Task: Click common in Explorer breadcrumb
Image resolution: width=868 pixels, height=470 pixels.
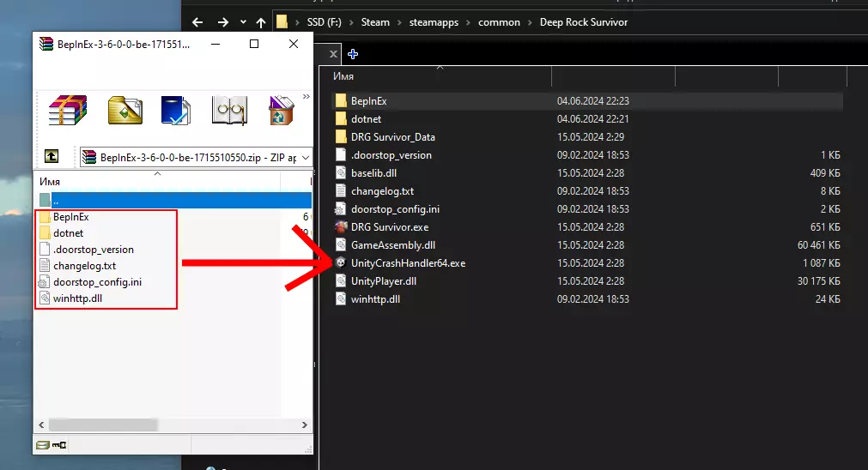Action: (x=500, y=22)
